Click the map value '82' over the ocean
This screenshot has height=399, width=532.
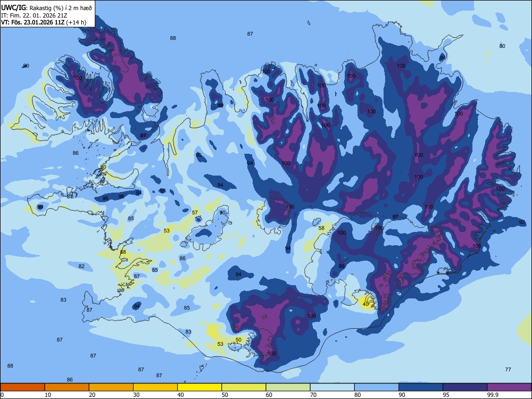(x=81, y=267)
